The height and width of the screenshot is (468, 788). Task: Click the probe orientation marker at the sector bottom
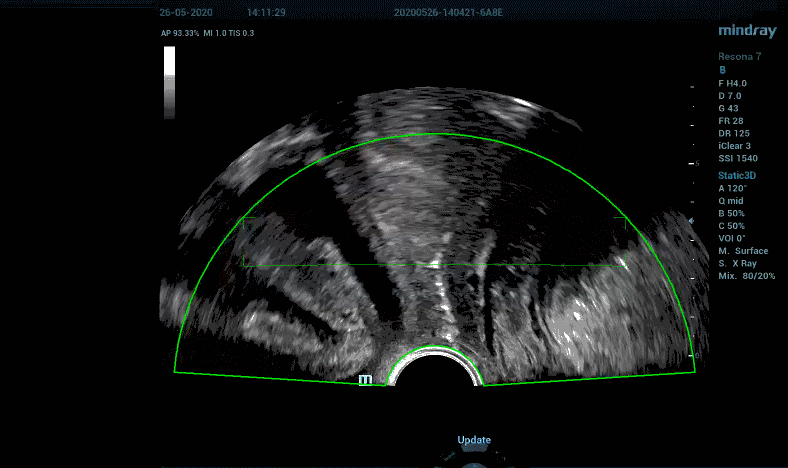[x=364, y=379]
